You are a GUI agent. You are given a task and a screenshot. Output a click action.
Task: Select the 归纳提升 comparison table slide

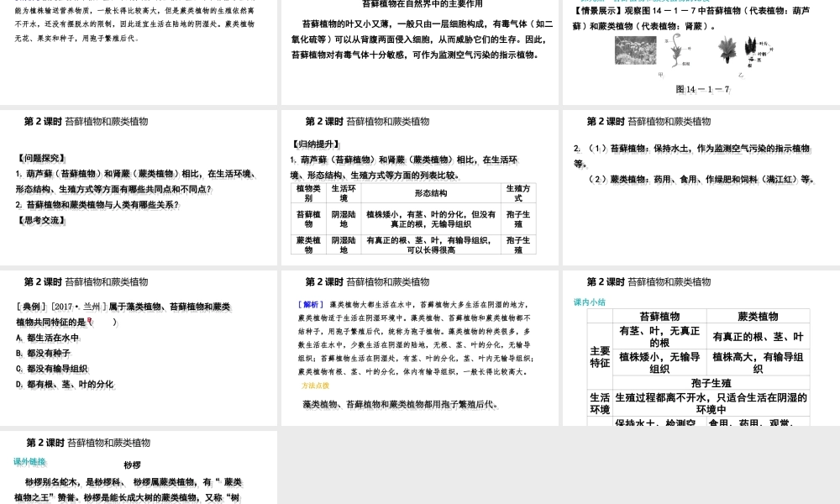point(419,187)
